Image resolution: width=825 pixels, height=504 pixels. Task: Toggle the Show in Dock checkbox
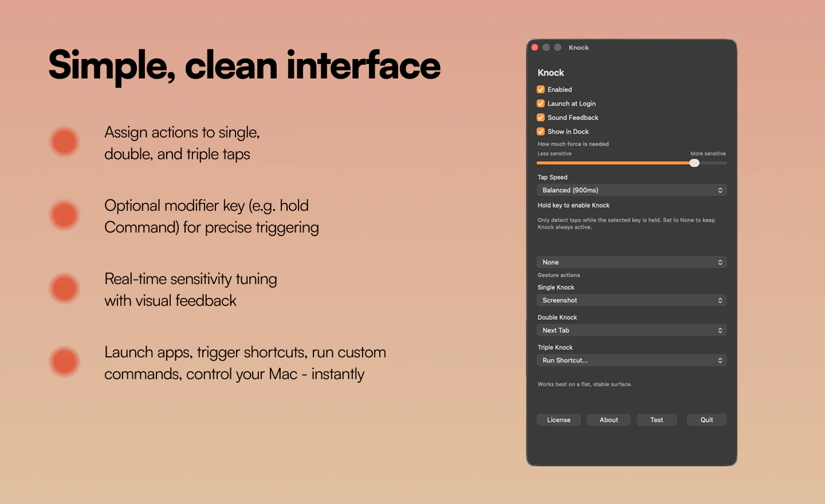pos(540,131)
